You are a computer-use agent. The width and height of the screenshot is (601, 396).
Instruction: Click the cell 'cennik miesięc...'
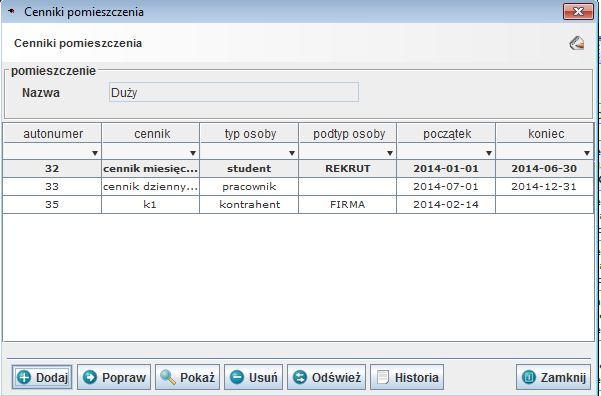(x=151, y=168)
